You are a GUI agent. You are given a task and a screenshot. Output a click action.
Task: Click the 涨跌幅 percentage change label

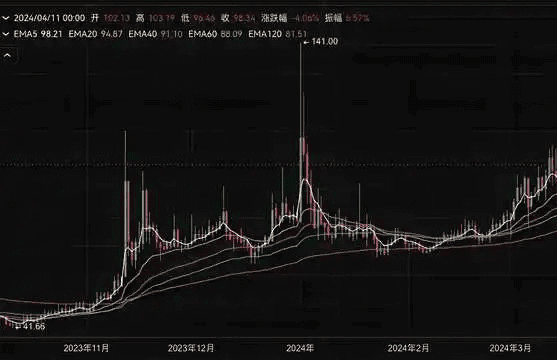coord(274,18)
